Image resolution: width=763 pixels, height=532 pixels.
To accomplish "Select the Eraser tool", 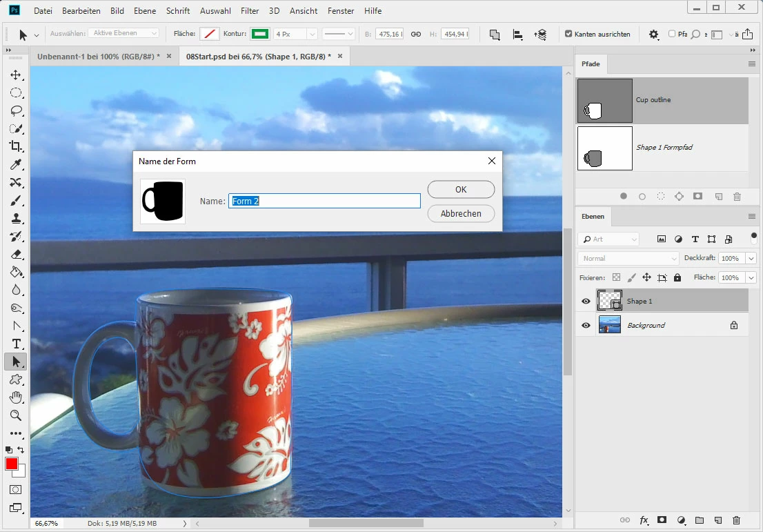I will click(x=16, y=255).
